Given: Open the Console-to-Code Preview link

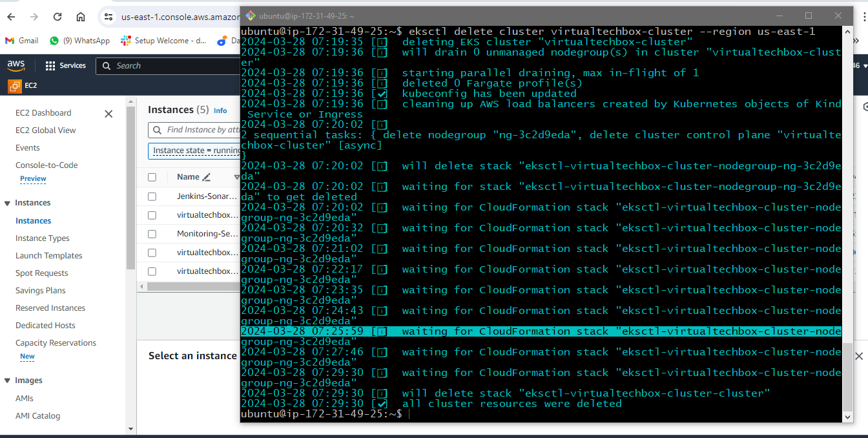Looking at the screenshot, I should pos(33,179).
